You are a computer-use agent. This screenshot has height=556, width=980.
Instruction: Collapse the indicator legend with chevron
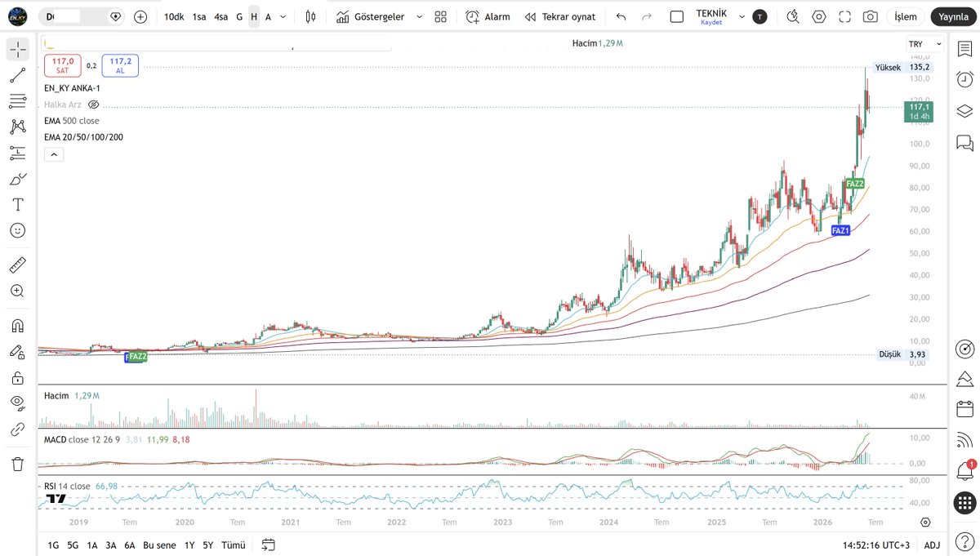point(53,154)
